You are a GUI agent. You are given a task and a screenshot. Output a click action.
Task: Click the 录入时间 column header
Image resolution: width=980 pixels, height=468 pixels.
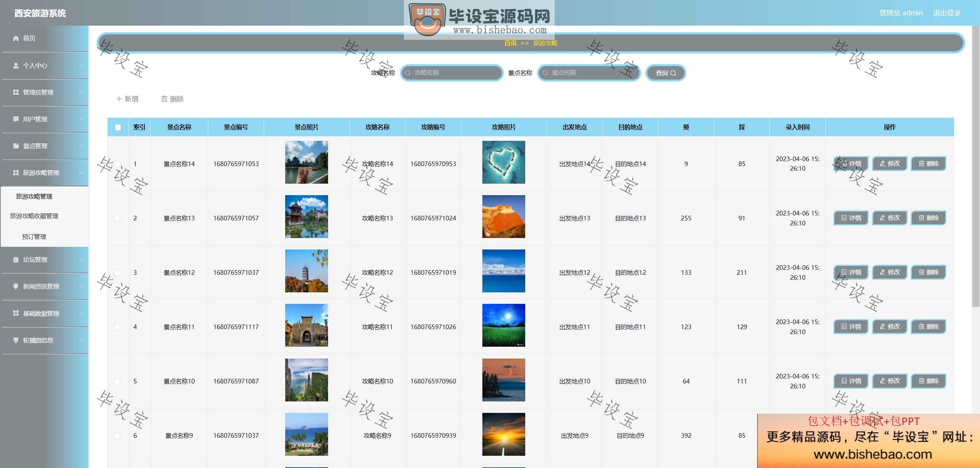(x=797, y=127)
